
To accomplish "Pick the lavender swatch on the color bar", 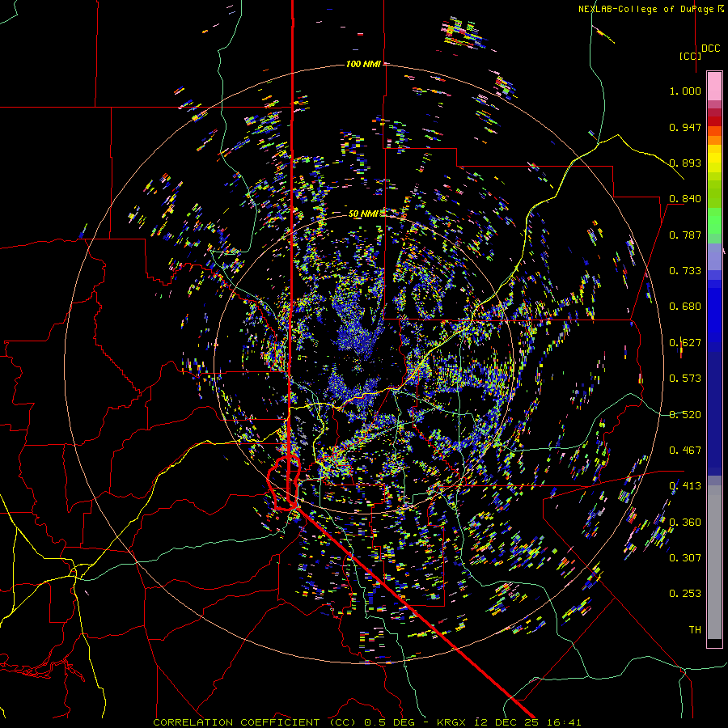I will tap(714, 257).
